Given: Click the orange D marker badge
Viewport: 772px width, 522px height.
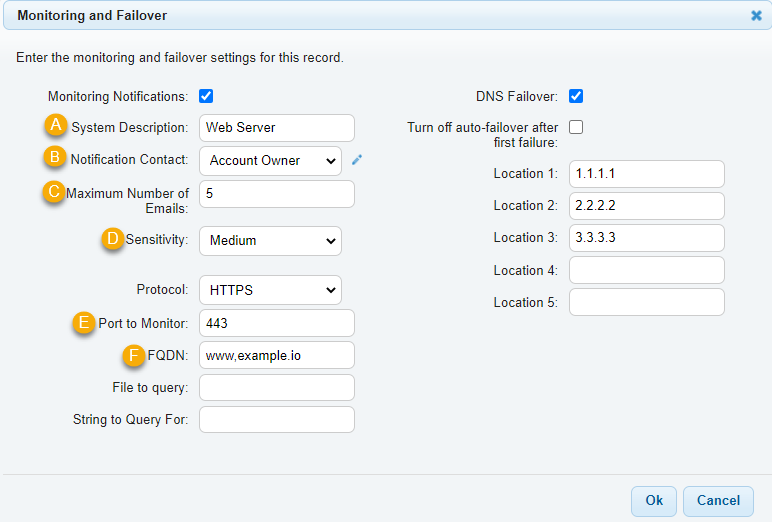Looking at the screenshot, I should click(113, 238).
